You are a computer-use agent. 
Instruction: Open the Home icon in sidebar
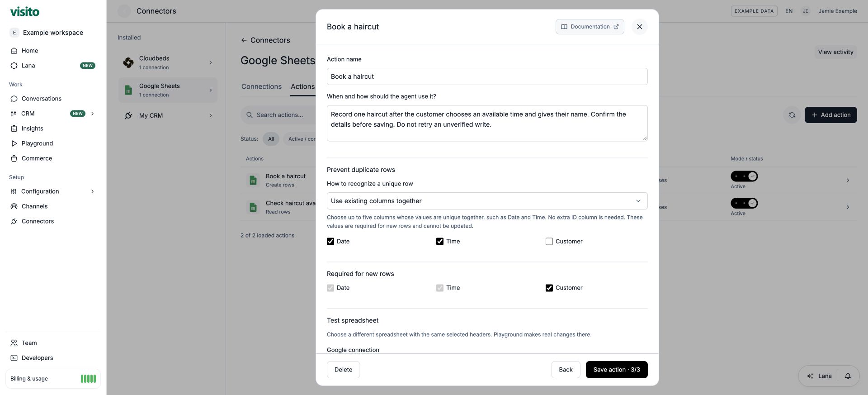14,51
